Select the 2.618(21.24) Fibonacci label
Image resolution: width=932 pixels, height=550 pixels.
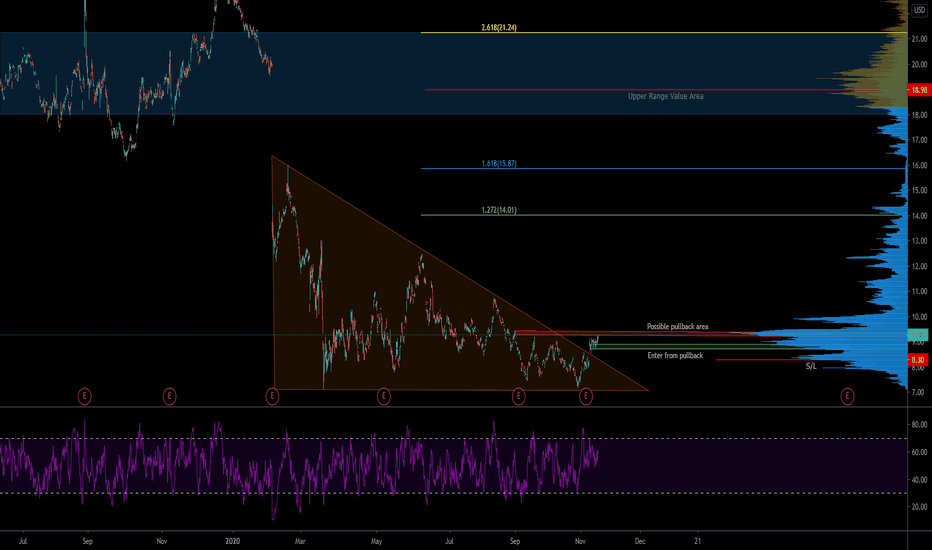pyautogui.click(x=499, y=27)
